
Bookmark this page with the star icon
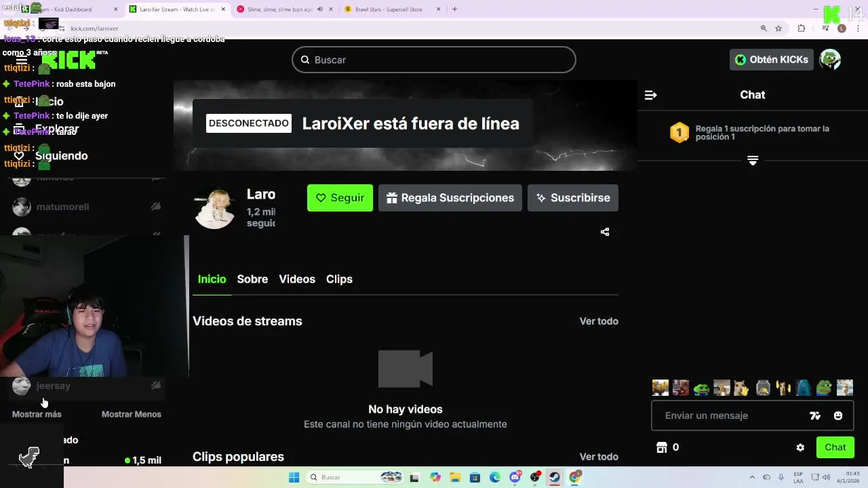pos(778,28)
